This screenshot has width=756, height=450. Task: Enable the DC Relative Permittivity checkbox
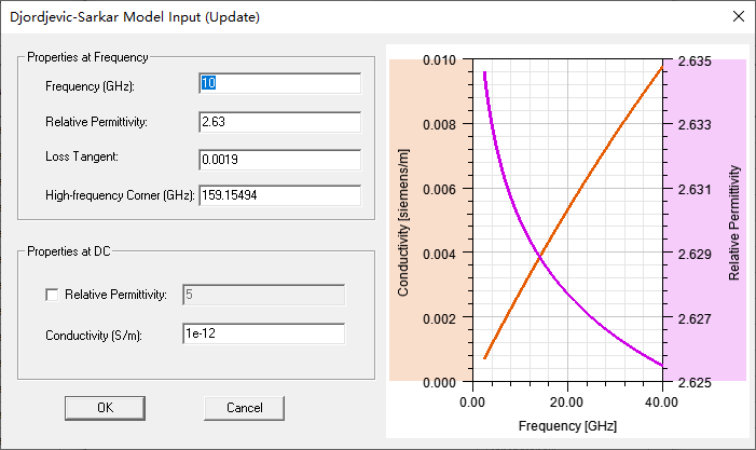tap(53, 295)
